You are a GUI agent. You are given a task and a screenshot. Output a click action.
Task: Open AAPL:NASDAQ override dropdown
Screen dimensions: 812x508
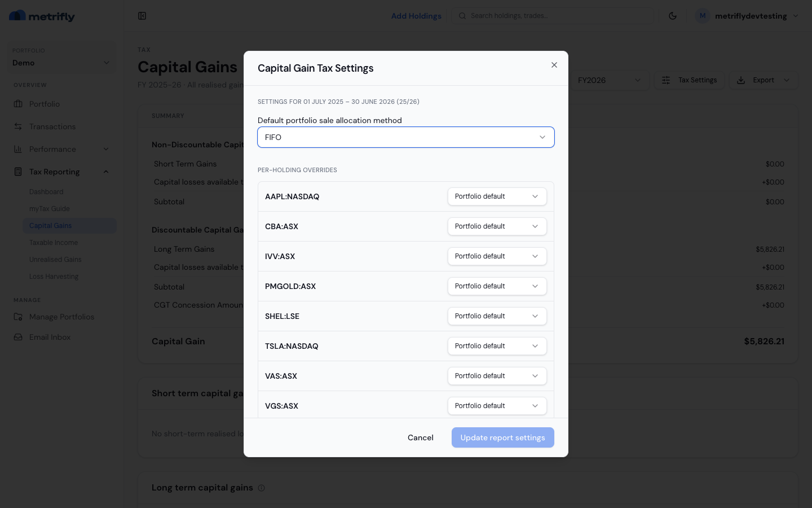click(x=497, y=196)
